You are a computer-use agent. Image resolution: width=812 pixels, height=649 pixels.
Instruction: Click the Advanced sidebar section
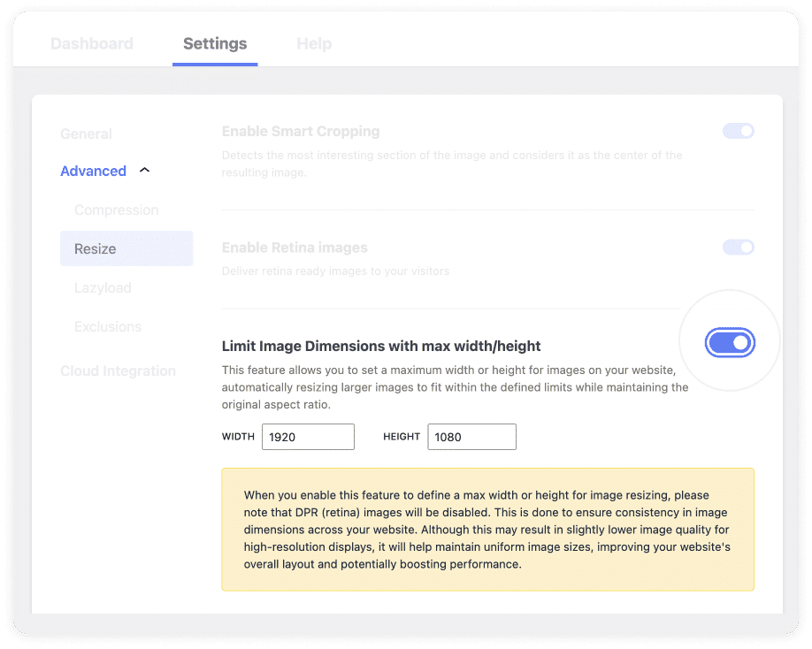point(93,171)
